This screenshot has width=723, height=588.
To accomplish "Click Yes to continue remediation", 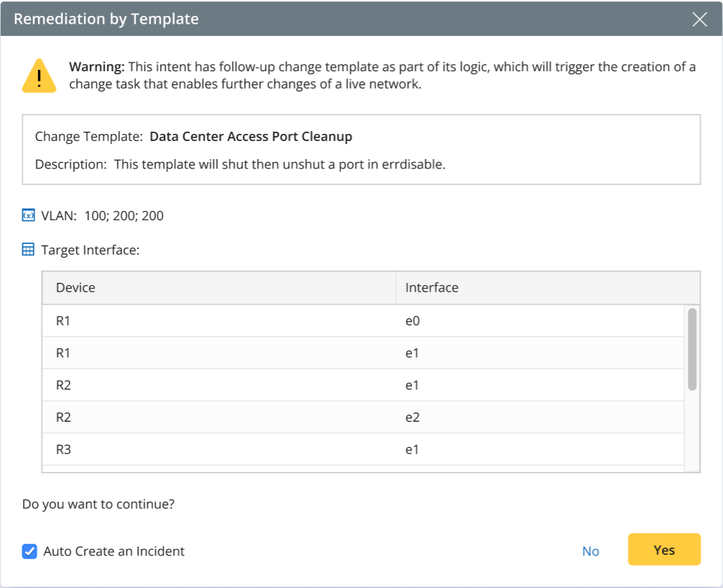I will (664, 550).
